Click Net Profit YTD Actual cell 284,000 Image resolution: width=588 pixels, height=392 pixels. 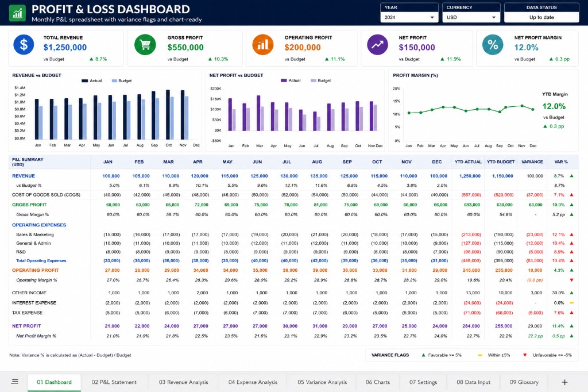[471, 326]
